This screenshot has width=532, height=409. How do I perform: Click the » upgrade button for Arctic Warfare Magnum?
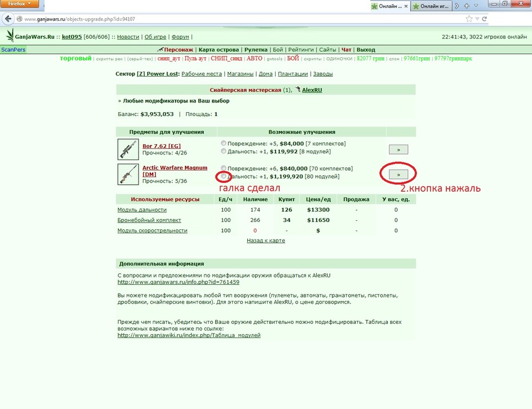398,174
